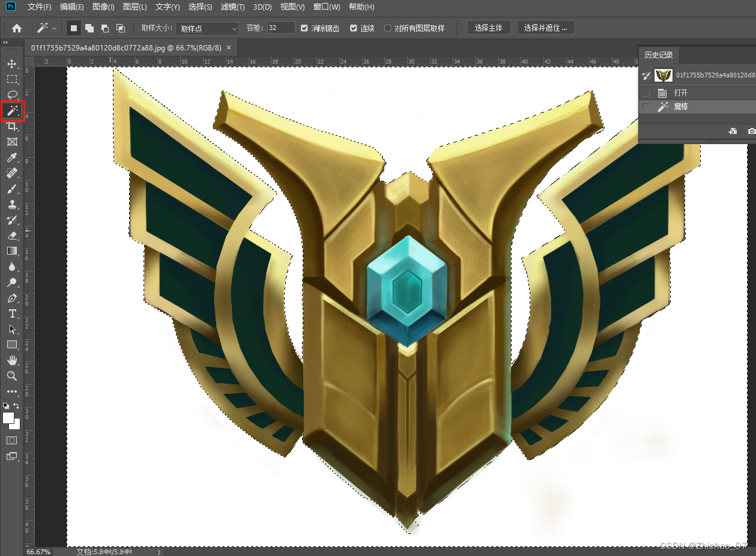Expand the toolbox double-arrow
Viewport: 756px width, 556px height.
[5, 43]
